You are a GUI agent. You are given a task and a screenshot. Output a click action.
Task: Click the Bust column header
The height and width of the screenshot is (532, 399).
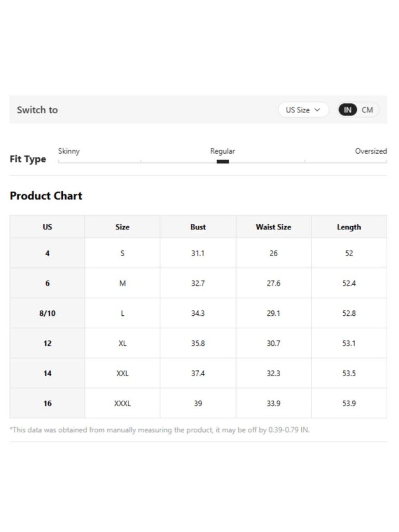[x=198, y=227]
